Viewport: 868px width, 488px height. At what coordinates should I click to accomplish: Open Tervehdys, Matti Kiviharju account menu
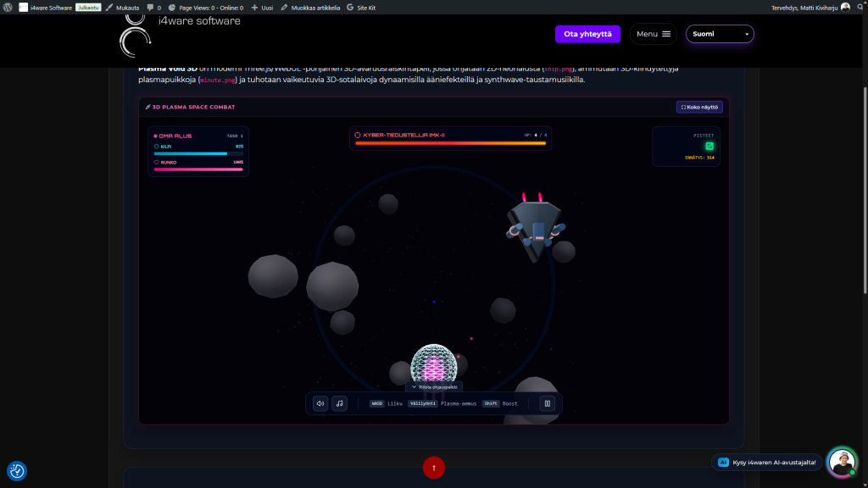pyautogui.click(x=810, y=8)
